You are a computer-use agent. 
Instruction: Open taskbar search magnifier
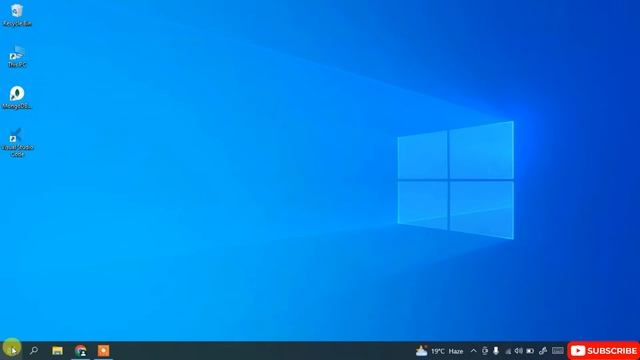[34, 350]
